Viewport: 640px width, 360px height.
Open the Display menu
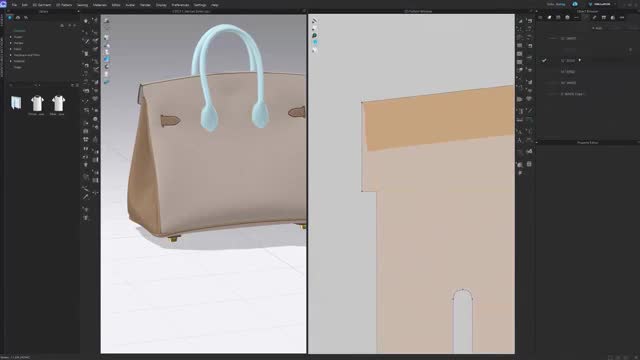pos(161,5)
